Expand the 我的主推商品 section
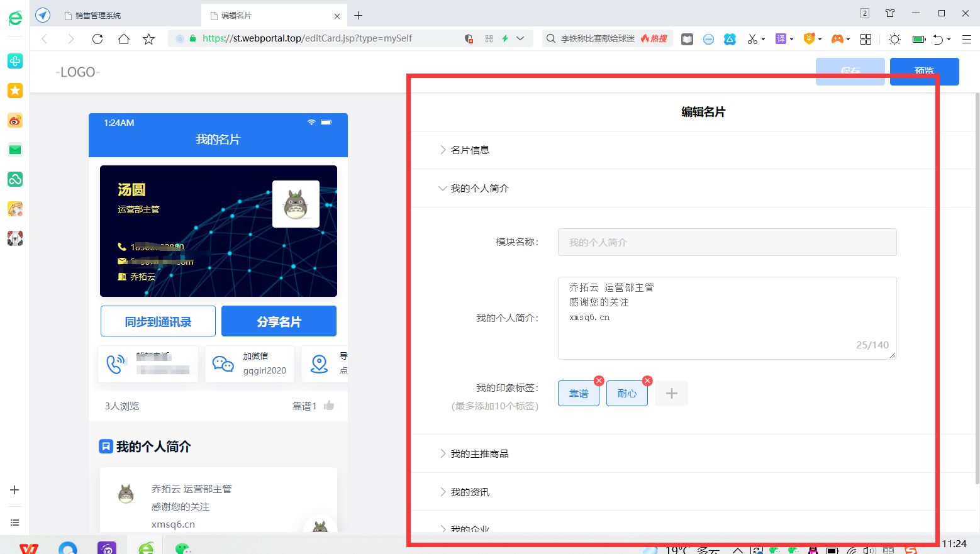This screenshot has width=980, height=554. click(x=480, y=453)
